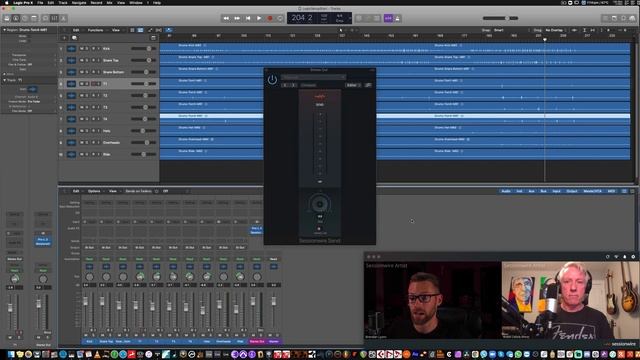Toggle the Inspector icon in control bar
Screen dimensions: 640x360
click(x=16, y=18)
